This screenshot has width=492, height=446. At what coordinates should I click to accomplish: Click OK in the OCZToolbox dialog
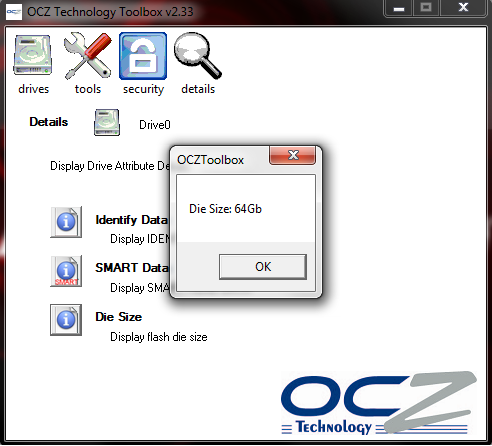[263, 267]
